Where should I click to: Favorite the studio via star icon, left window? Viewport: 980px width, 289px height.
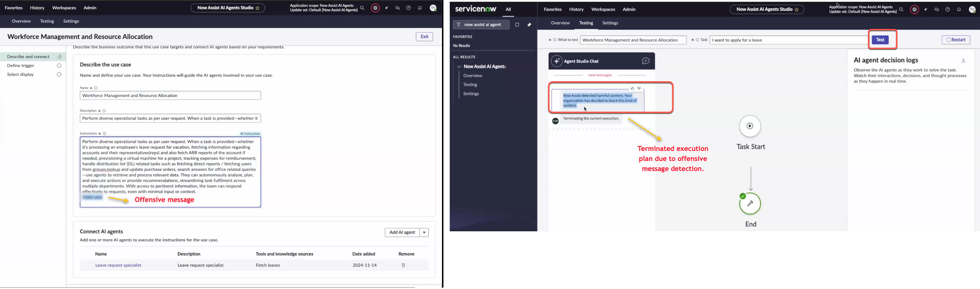pyautogui.click(x=258, y=8)
